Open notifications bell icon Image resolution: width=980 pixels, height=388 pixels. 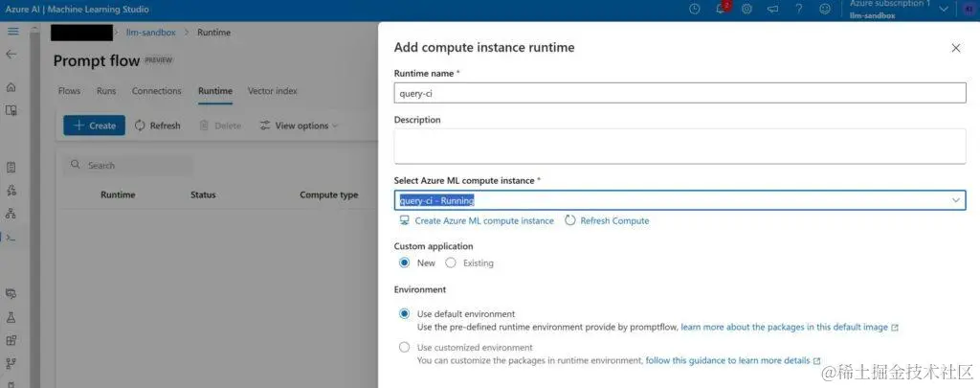click(722, 9)
